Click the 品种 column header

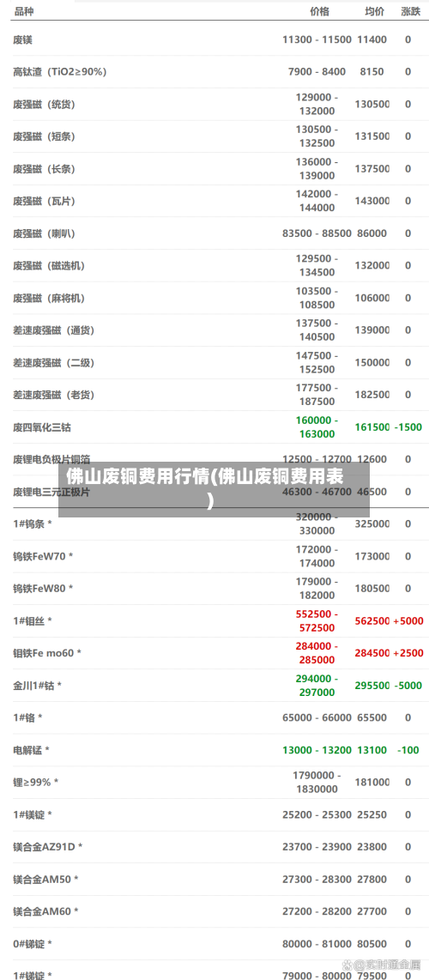tap(24, 11)
